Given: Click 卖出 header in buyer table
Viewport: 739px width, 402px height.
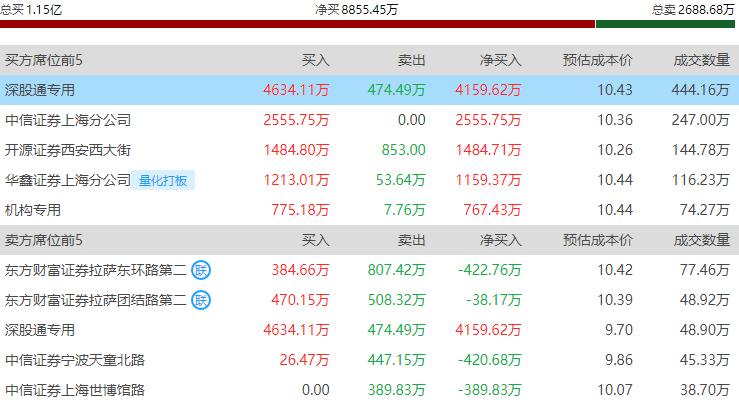Looking at the screenshot, I should tap(411, 60).
